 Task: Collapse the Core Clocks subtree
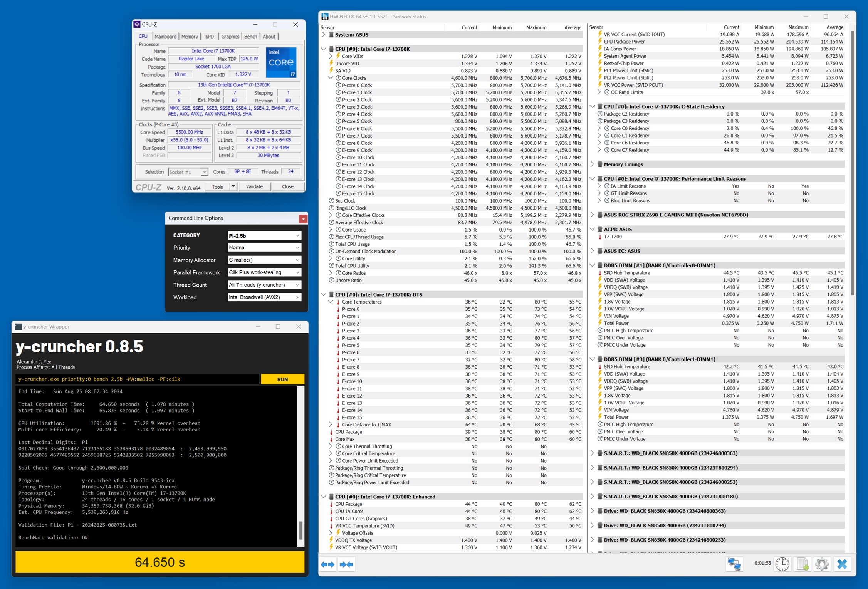[x=331, y=78]
